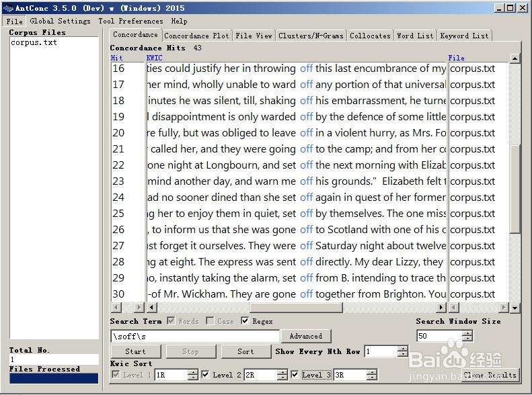The height and width of the screenshot is (395, 532).
Task: Click the Level 1 value field 1R
Action: [x=171, y=375]
